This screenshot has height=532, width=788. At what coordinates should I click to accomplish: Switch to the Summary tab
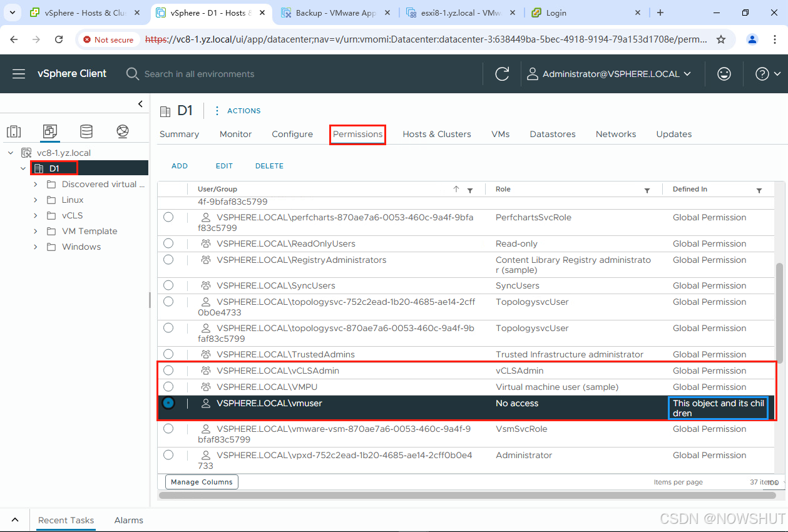click(179, 134)
